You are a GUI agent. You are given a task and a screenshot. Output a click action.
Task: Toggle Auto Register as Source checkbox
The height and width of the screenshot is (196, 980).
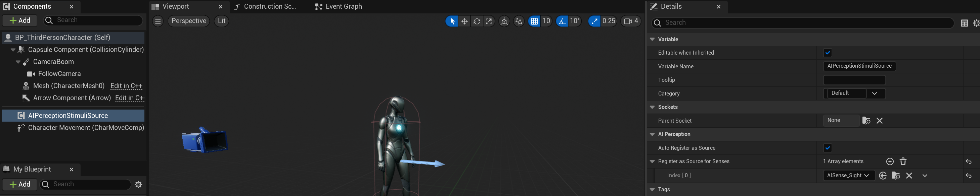tap(828, 148)
